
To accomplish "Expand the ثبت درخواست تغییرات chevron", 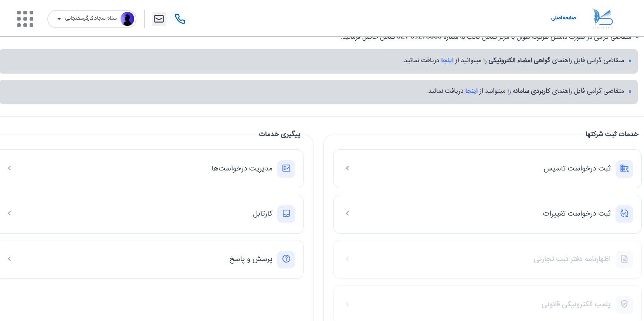I will click(348, 213).
